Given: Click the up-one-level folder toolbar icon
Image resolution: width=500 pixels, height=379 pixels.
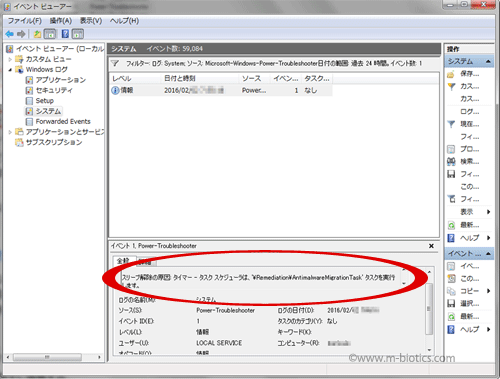Looking at the screenshot, I should 37,34.
